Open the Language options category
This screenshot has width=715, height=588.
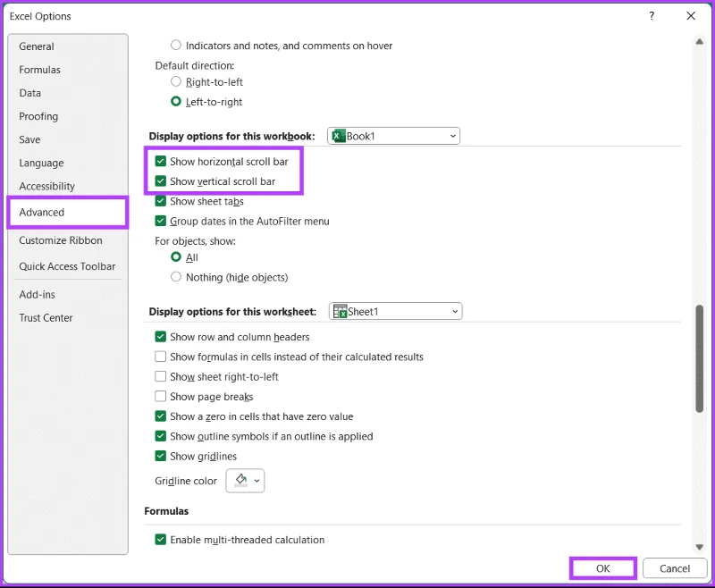[41, 163]
